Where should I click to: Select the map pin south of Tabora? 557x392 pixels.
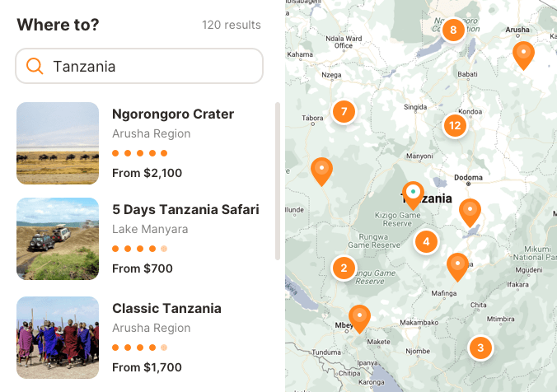(321, 170)
